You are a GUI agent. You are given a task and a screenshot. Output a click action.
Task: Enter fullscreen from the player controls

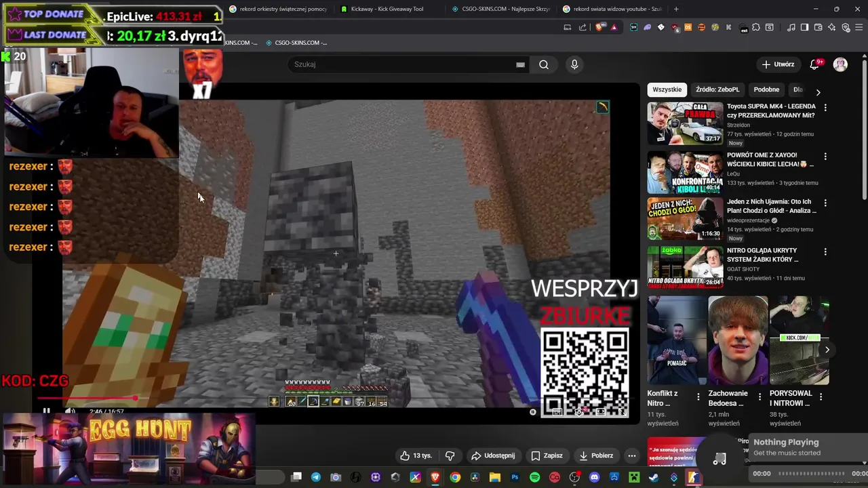(623, 411)
